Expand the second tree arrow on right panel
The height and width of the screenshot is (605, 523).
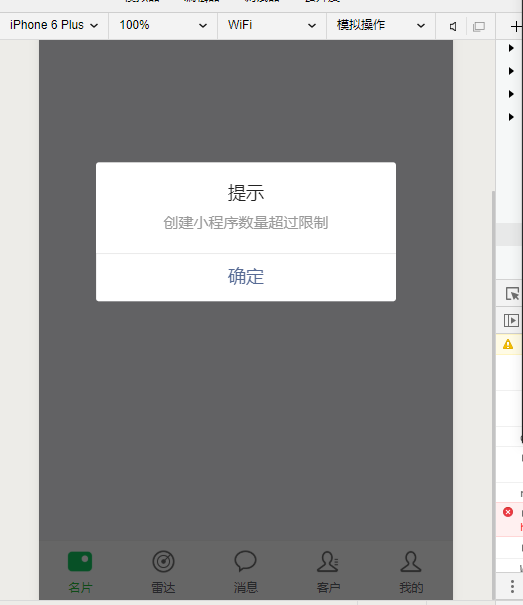click(511, 71)
